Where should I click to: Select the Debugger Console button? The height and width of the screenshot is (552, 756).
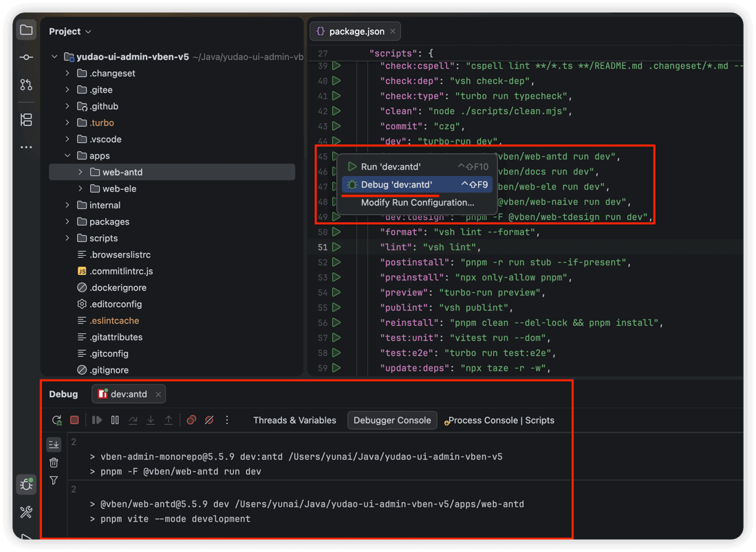point(392,420)
